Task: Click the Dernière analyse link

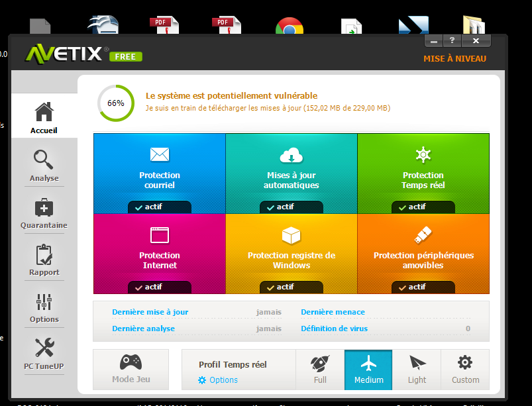Action: click(143, 329)
